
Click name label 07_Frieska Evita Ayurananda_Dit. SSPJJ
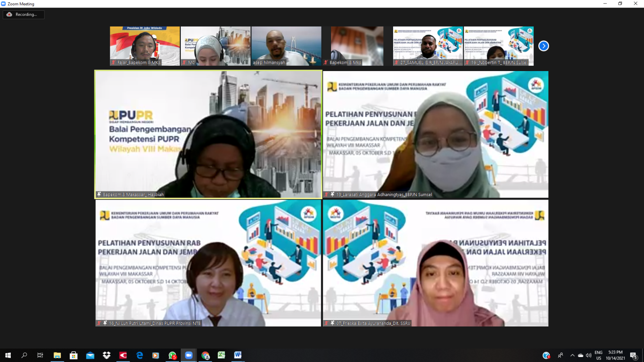pos(367,323)
